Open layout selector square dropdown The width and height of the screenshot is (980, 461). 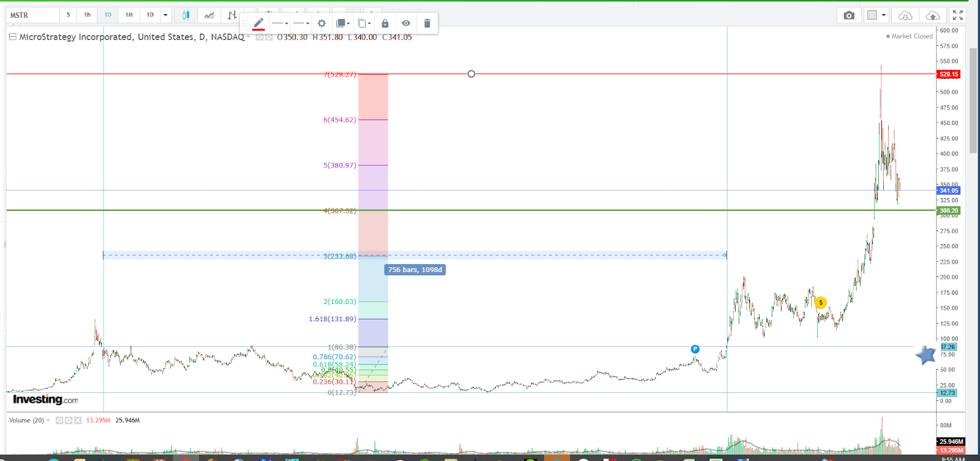click(x=876, y=15)
